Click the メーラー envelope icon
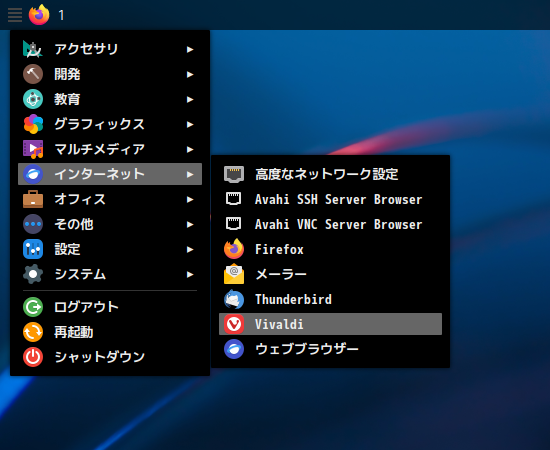Screen dimensions: 550x450 coord(234,274)
